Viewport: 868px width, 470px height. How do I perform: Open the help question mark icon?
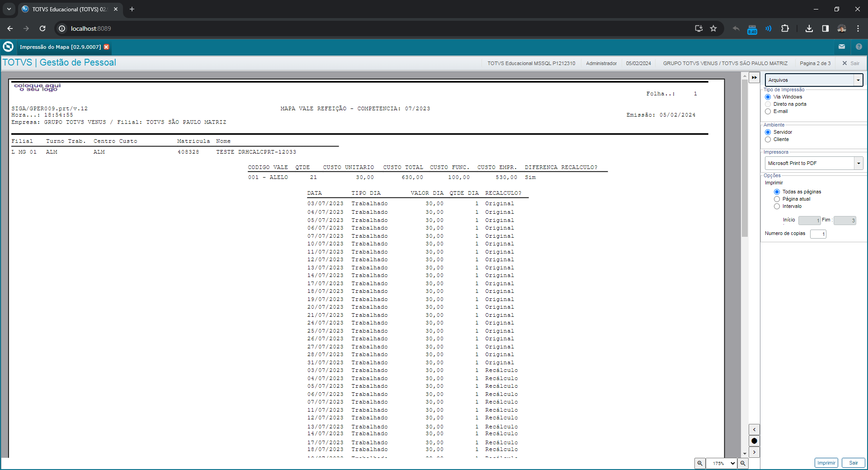pyautogui.click(x=859, y=47)
